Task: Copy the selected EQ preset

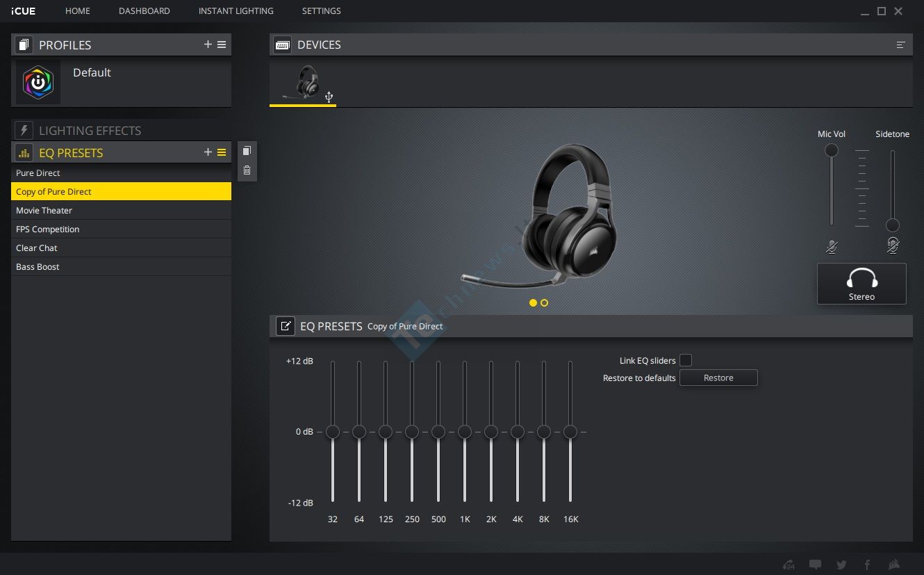Action: pos(247,151)
